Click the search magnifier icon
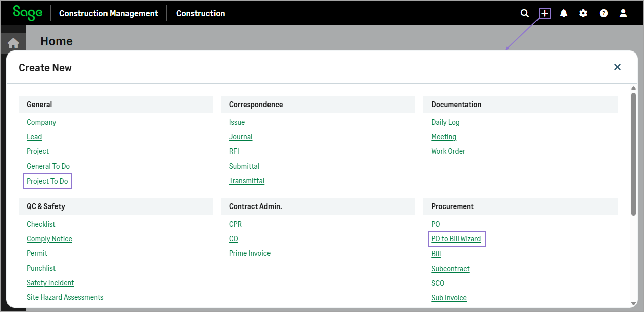The width and height of the screenshot is (644, 312). [525, 13]
